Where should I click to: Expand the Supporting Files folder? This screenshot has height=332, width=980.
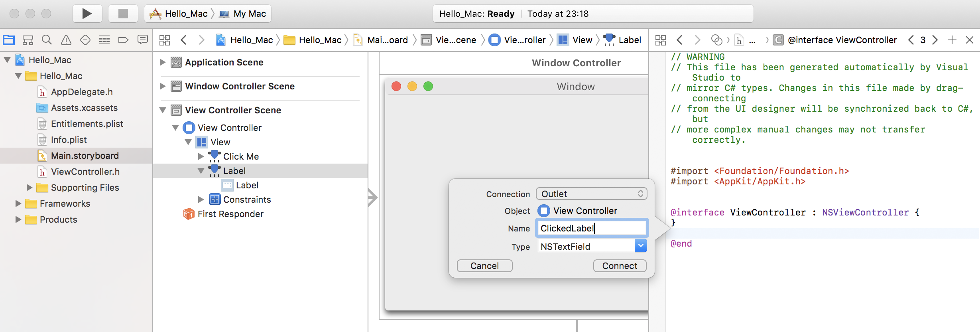pos(29,188)
